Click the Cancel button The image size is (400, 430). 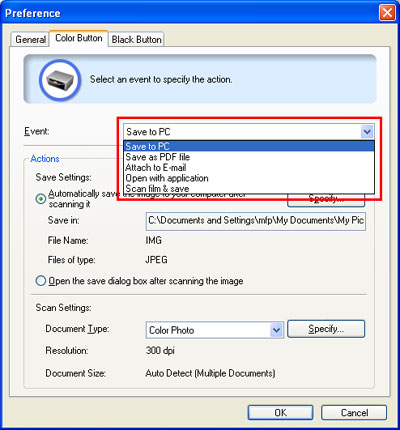(354, 413)
